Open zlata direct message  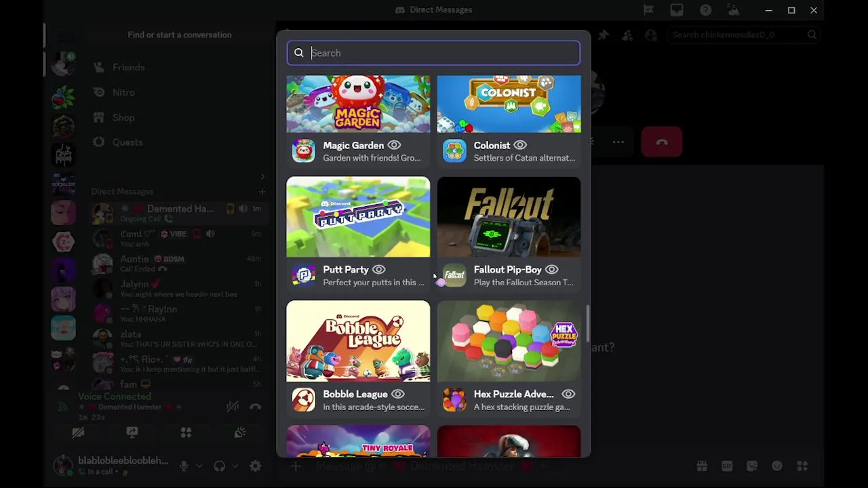(x=178, y=338)
